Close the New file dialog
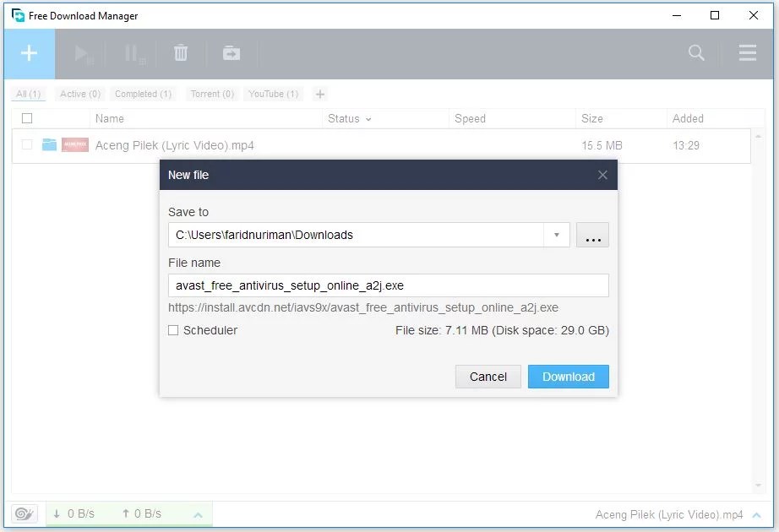The image size is (779, 532). click(x=602, y=175)
